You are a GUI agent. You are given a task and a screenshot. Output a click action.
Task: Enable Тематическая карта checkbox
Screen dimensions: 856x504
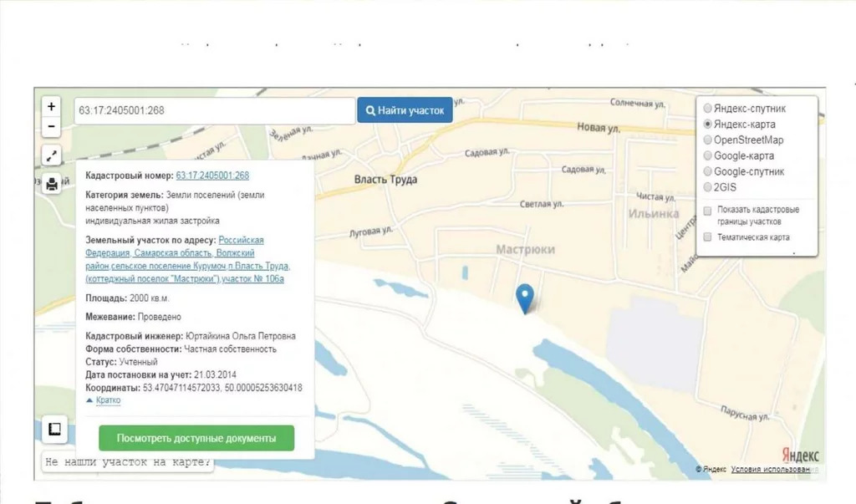click(707, 237)
